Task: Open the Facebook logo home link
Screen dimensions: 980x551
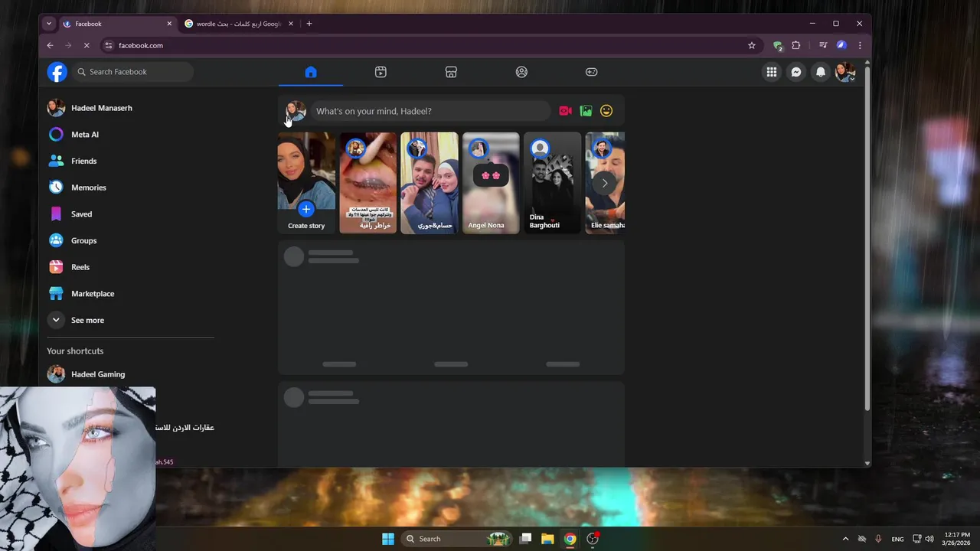Action: click(x=57, y=72)
